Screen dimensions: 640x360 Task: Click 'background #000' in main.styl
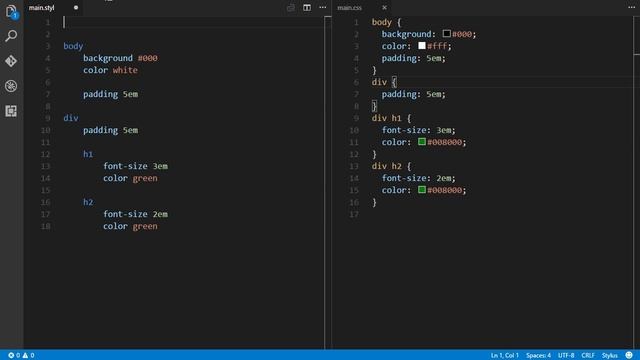tap(120, 58)
